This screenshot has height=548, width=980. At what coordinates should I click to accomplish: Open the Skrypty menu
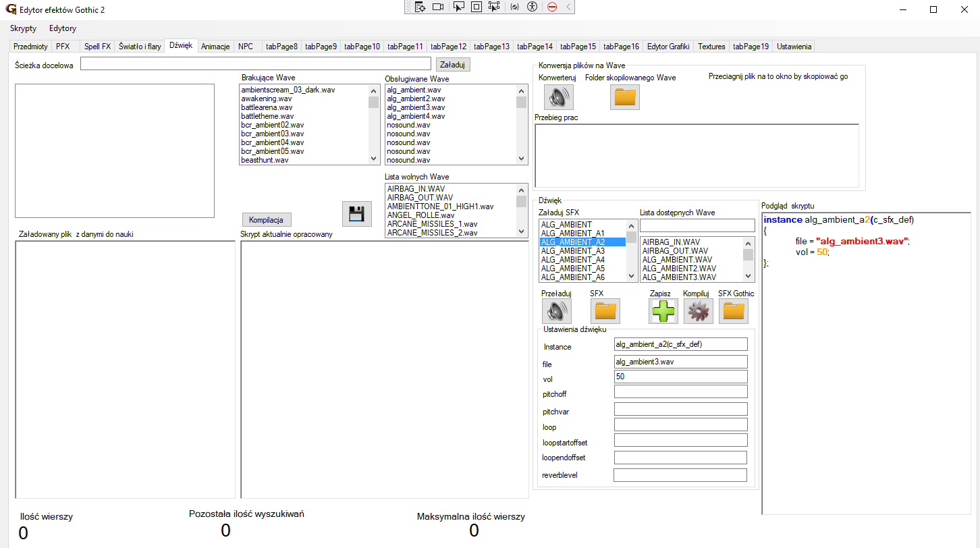pos(23,28)
